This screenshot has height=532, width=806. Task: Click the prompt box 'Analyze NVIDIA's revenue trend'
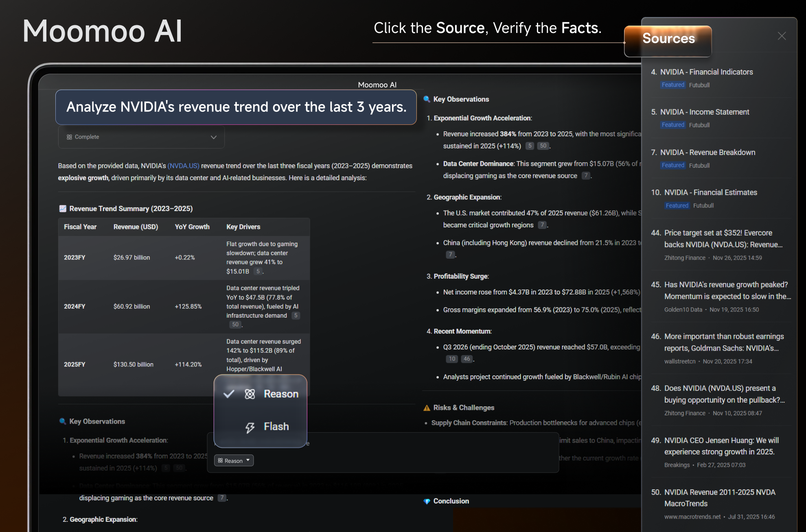(236, 107)
